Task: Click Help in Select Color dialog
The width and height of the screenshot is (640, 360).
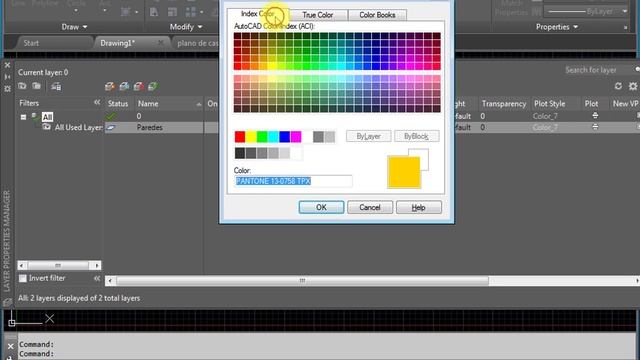Action: tap(418, 207)
